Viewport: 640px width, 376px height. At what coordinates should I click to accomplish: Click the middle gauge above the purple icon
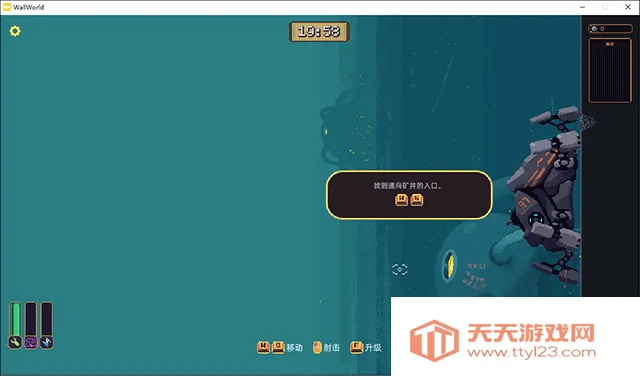pos(31,319)
